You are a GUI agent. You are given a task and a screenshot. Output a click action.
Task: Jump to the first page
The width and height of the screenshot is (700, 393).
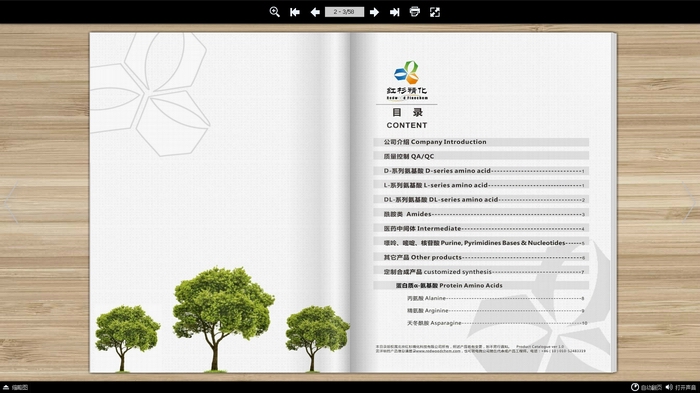tap(295, 12)
